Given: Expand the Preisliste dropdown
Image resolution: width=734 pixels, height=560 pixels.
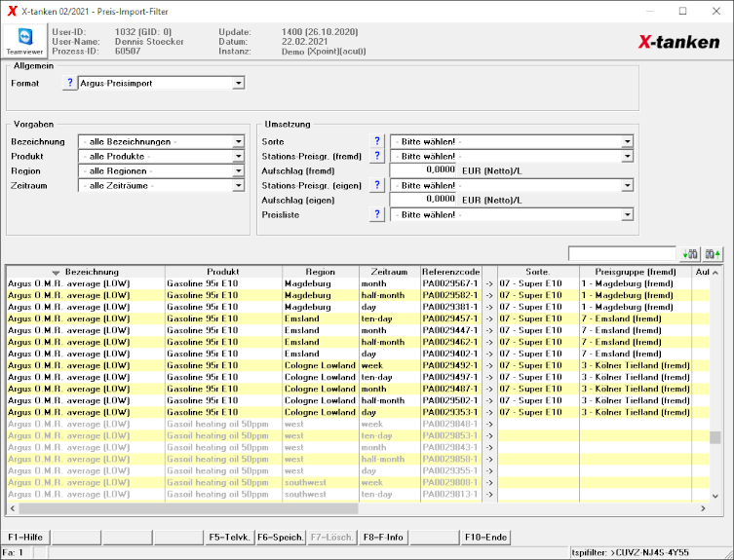Looking at the screenshot, I should (628, 214).
